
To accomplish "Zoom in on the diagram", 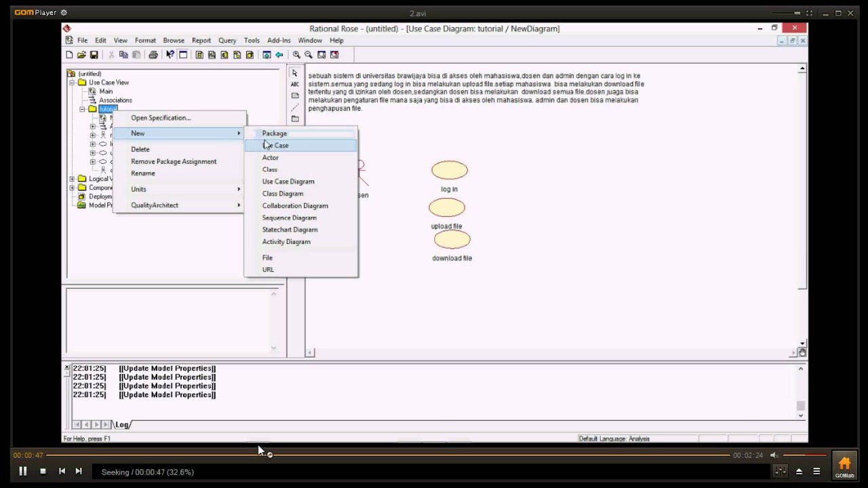I will (296, 55).
